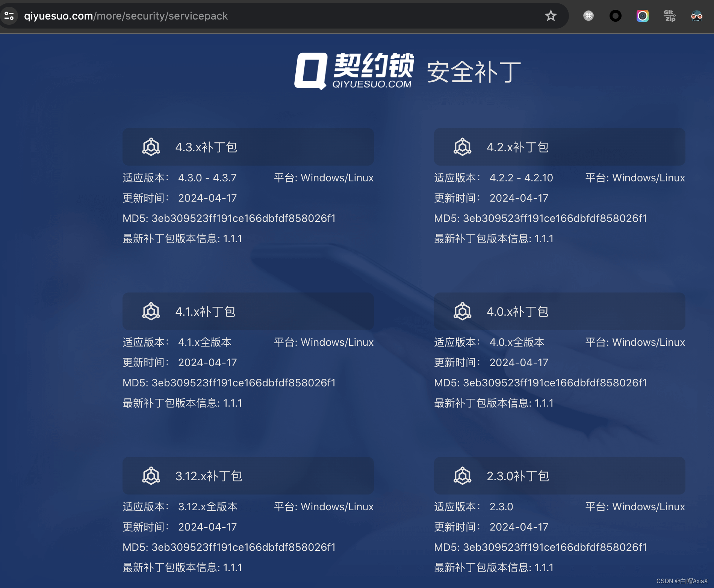Click the 3.12.x补丁包 cube icon
This screenshot has height=588, width=714.
click(151, 476)
